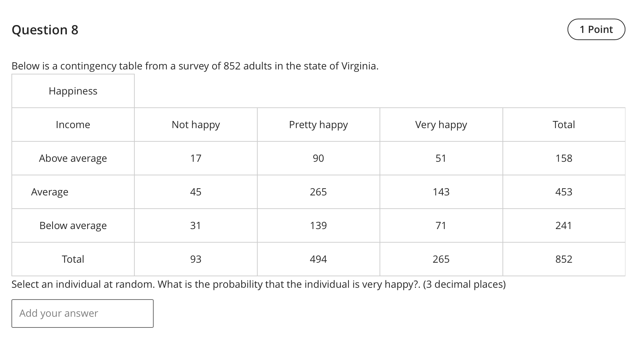Select the Average row label
This screenshot has height=345, width=644.
(50, 192)
